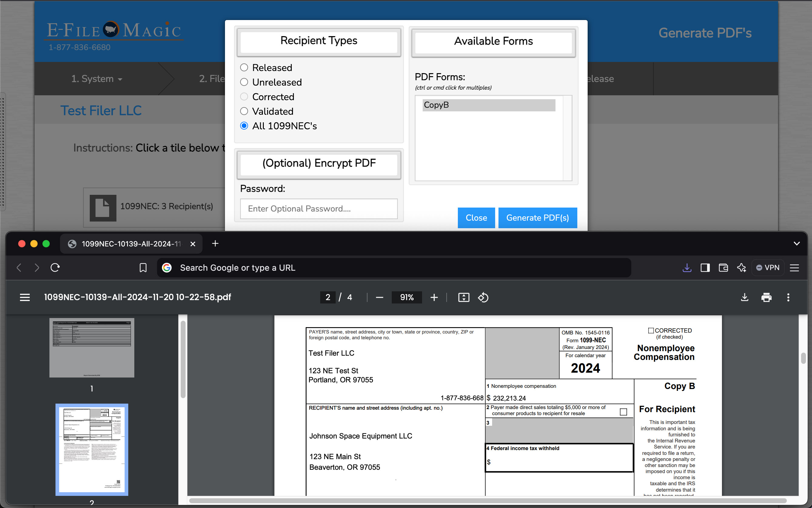Select the Unreleased recipient type
The image size is (812, 508).
[244, 82]
